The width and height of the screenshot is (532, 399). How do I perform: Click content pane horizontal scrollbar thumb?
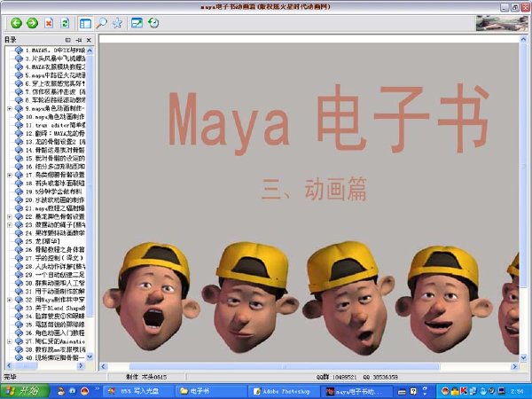click(285, 366)
